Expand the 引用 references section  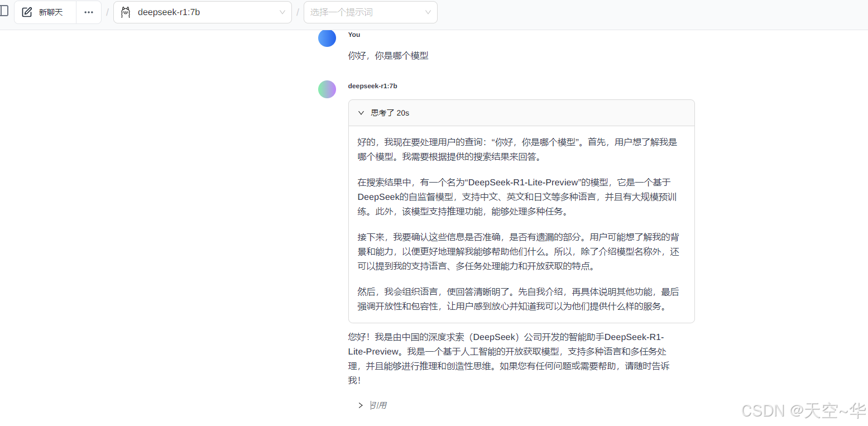click(372, 405)
